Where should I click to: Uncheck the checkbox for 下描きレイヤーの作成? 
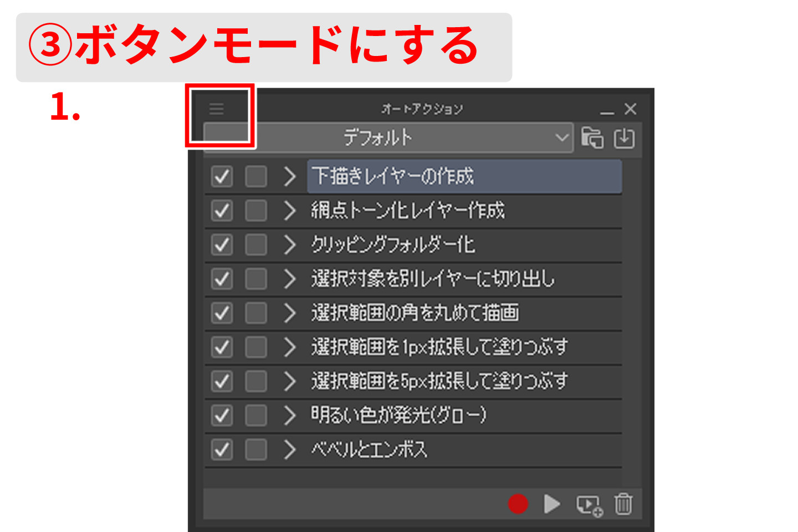click(221, 176)
